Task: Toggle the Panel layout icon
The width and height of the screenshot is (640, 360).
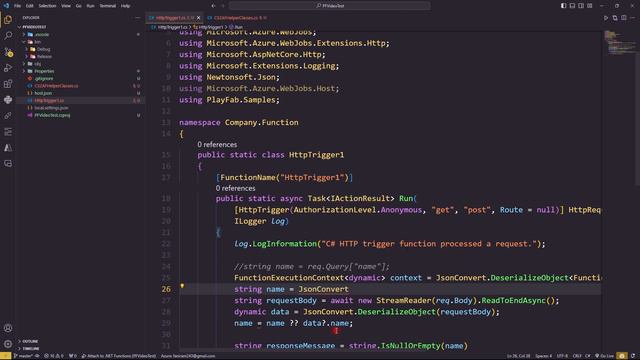Action: 572,6
